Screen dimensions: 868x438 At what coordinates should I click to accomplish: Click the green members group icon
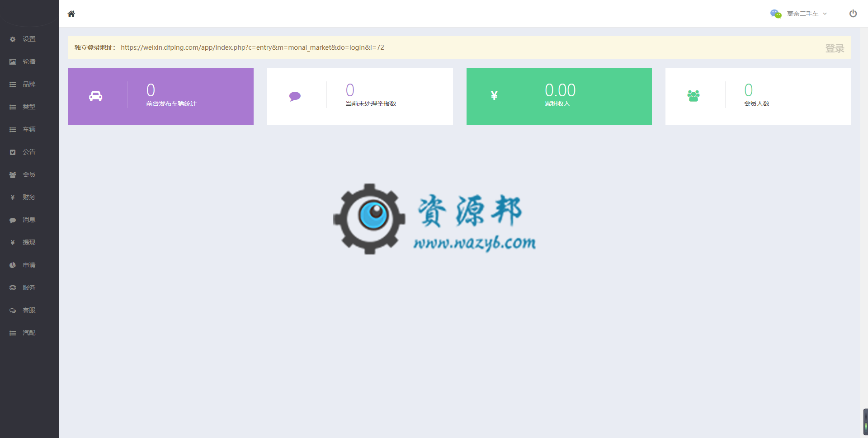(693, 96)
